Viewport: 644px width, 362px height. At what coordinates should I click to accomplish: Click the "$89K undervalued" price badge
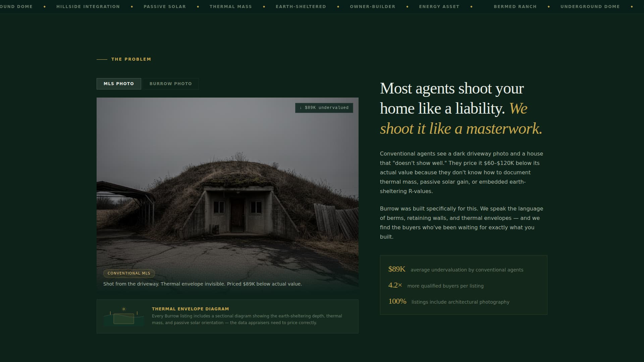(x=324, y=108)
